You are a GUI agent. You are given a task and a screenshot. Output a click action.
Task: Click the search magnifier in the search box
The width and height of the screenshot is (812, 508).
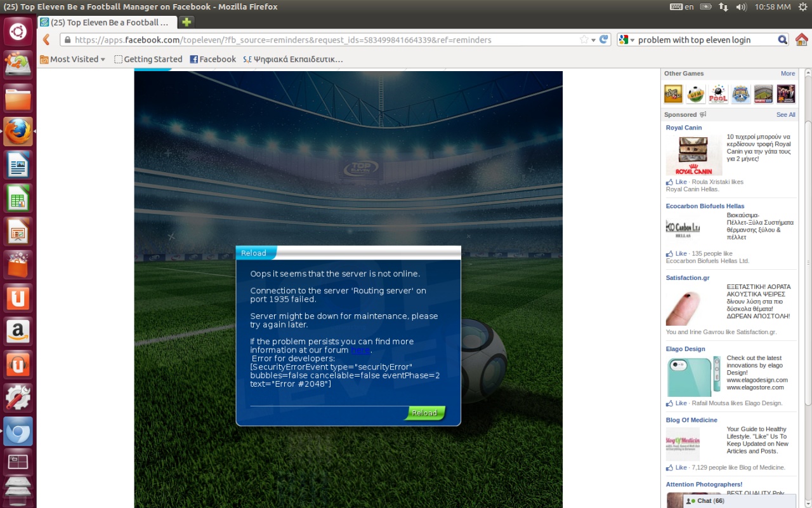click(783, 39)
